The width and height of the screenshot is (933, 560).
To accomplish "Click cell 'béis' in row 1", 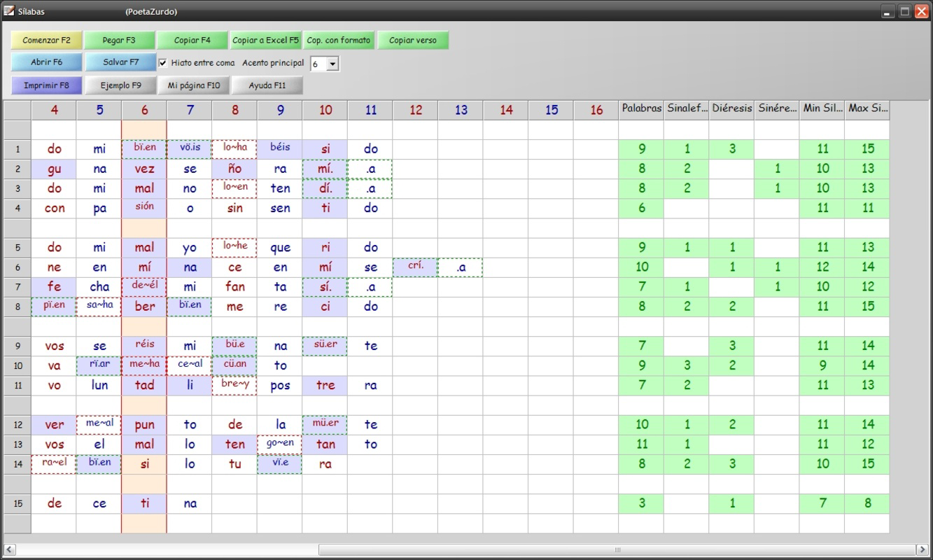I will click(x=280, y=149).
